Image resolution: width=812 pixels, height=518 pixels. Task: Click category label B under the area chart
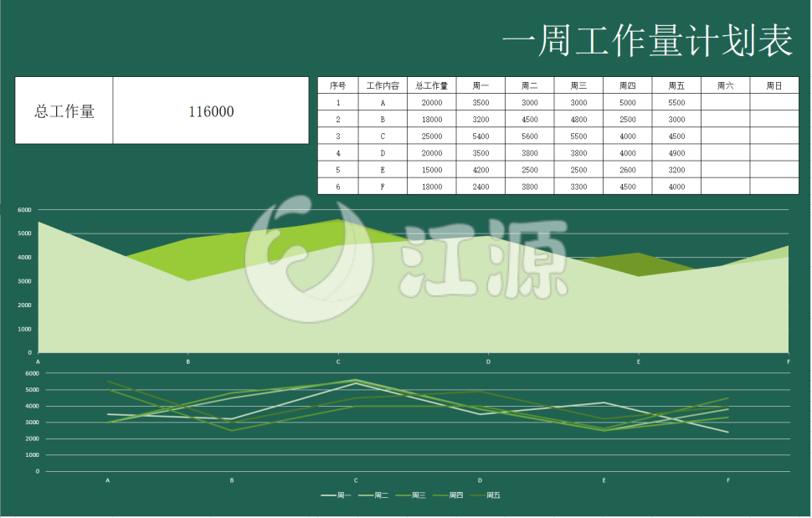[188, 362]
